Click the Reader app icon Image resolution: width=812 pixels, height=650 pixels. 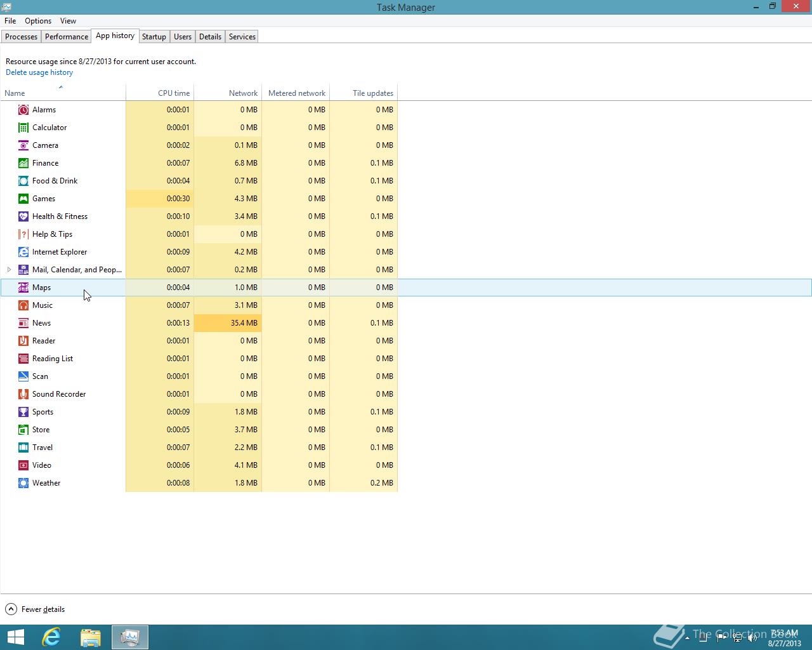[23, 341]
